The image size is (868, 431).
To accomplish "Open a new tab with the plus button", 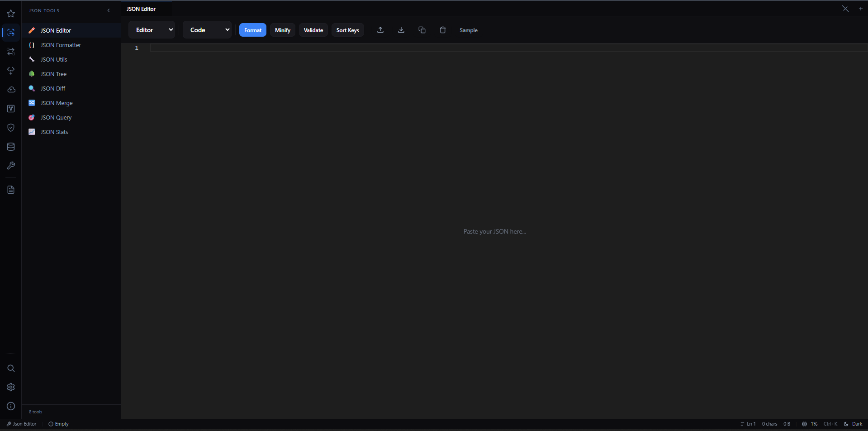I will click(861, 9).
